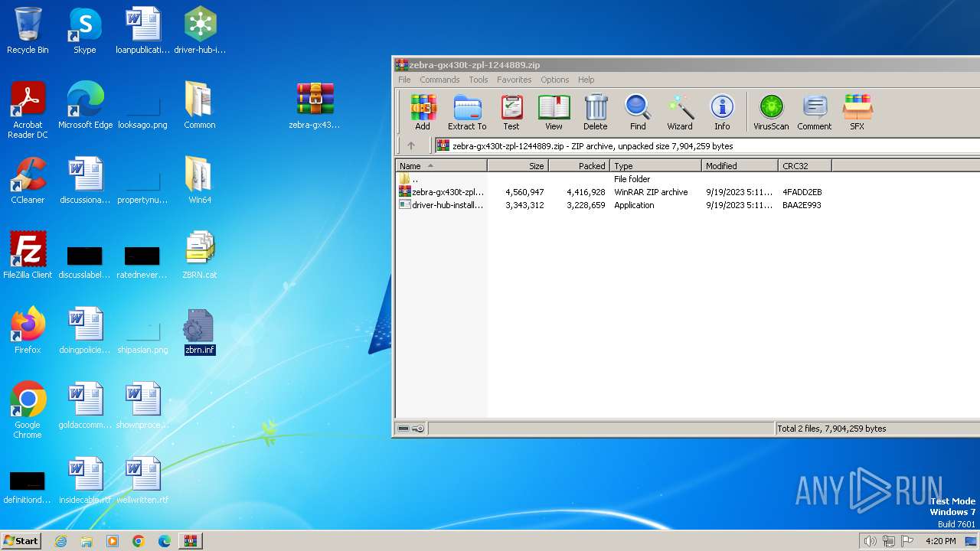This screenshot has height=551, width=980.
Task: Sort list by CRC32 column
Action: point(805,165)
